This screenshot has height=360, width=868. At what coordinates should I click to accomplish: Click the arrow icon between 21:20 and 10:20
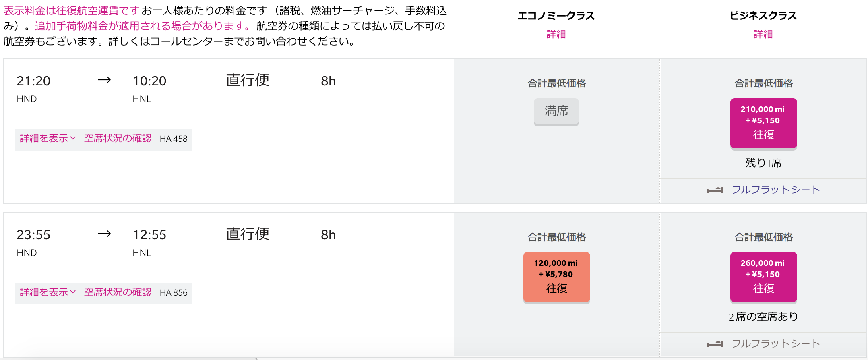tap(104, 80)
